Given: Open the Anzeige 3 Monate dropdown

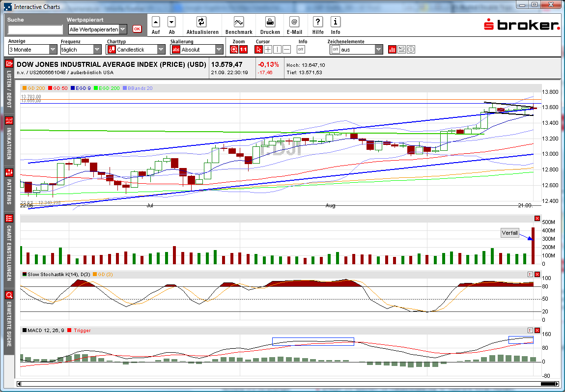Looking at the screenshot, I should point(32,49).
